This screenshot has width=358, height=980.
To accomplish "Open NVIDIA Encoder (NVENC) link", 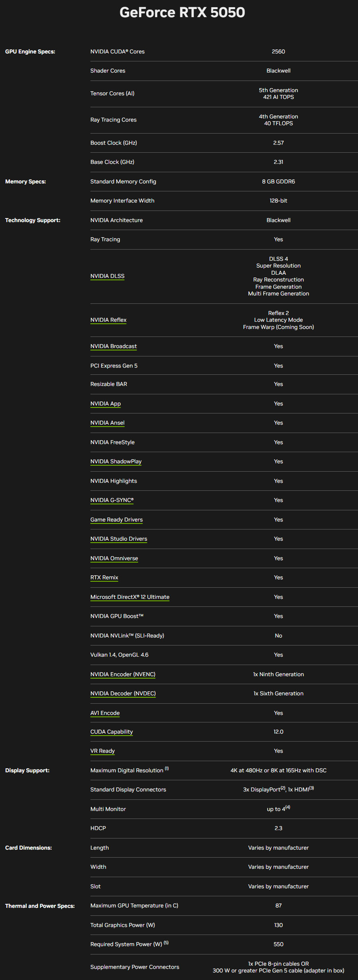I will click(123, 674).
